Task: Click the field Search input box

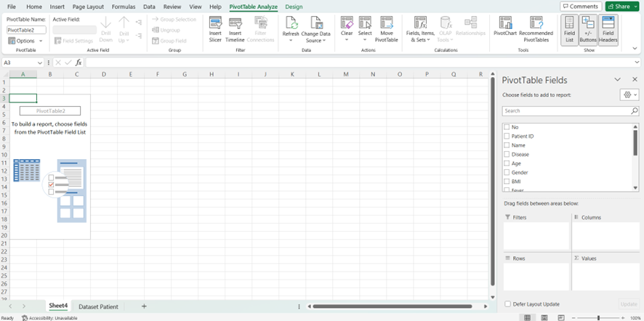Action: [x=567, y=111]
